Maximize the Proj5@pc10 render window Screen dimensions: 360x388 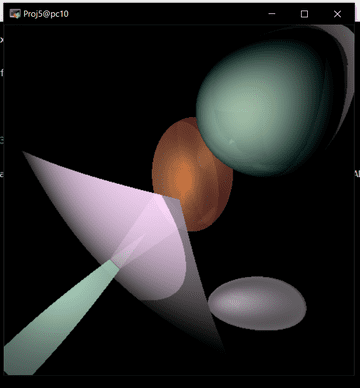304,14
